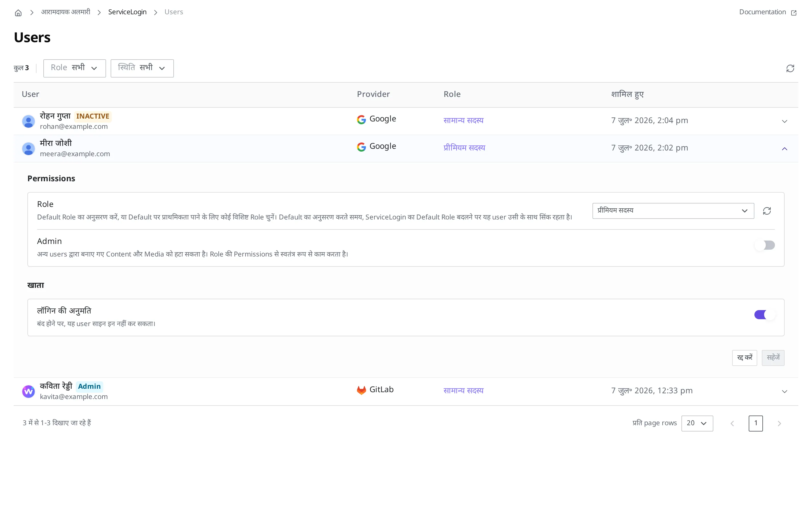This screenshot has width=812, height=513.
Task: Click the सहेजें button
Action: coord(773,358)
